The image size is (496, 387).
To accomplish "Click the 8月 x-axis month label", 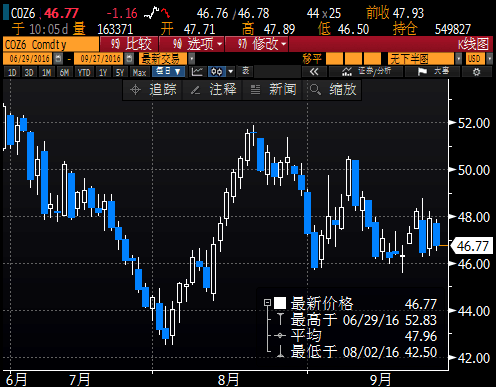I will pyautogui.click(x=228, y=380).
